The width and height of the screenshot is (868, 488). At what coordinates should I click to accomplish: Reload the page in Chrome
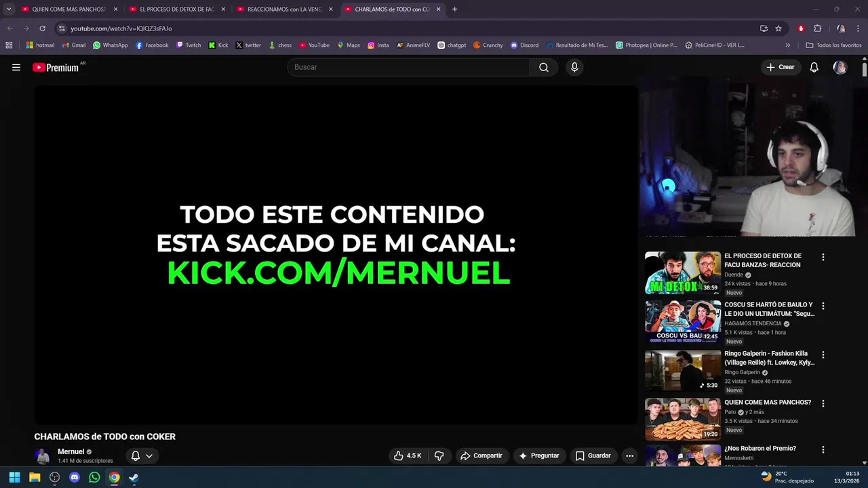pyautogui.click(x=42, y=28)
